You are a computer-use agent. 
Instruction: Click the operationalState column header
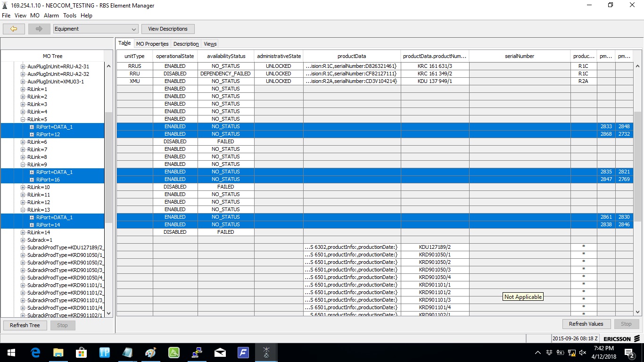click(175, 56)
